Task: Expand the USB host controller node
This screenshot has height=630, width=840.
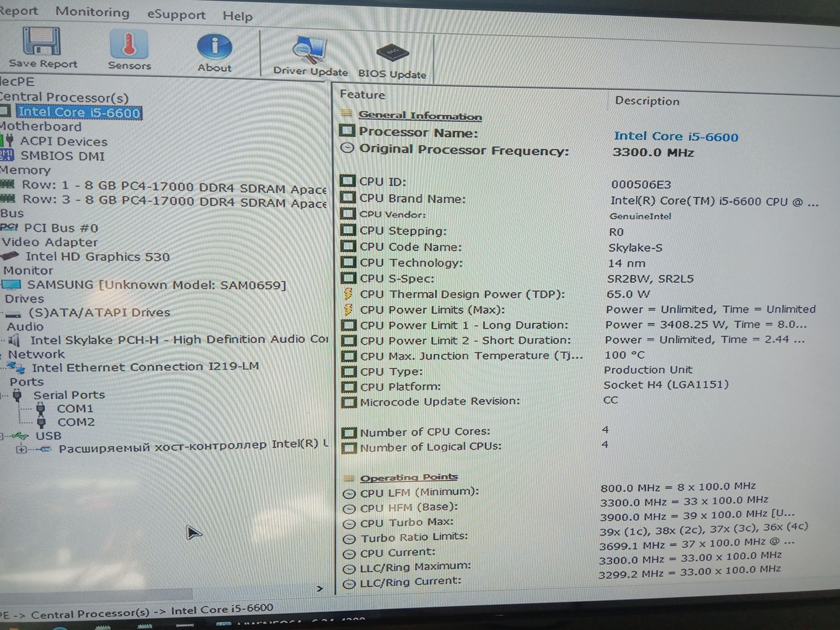Action: coord(21,449)
